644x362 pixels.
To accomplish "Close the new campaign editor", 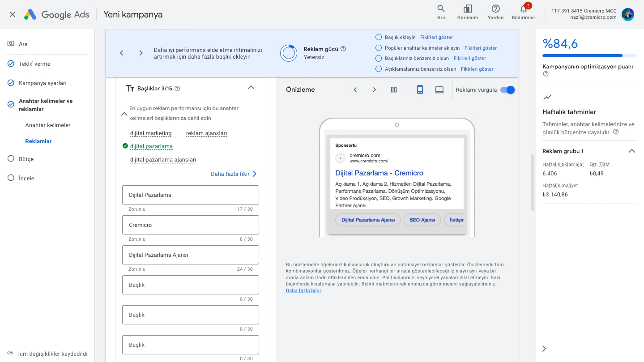I will (x=12, y=14).
